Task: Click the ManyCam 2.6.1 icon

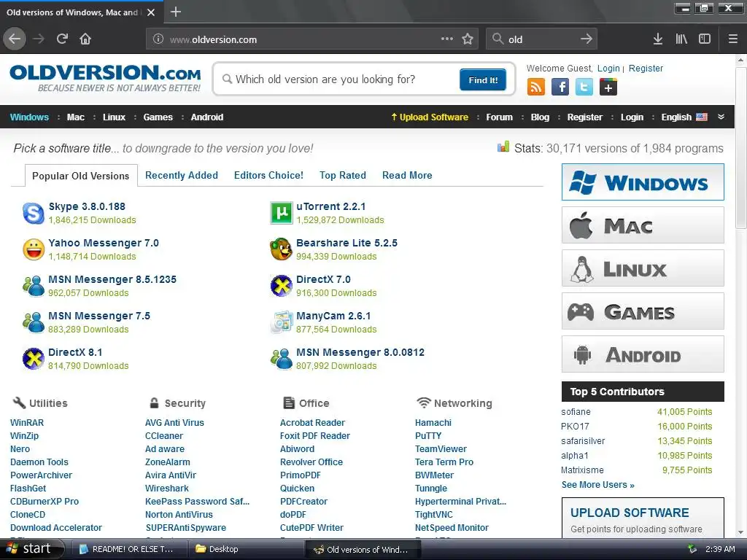Action: coord(281,322)
